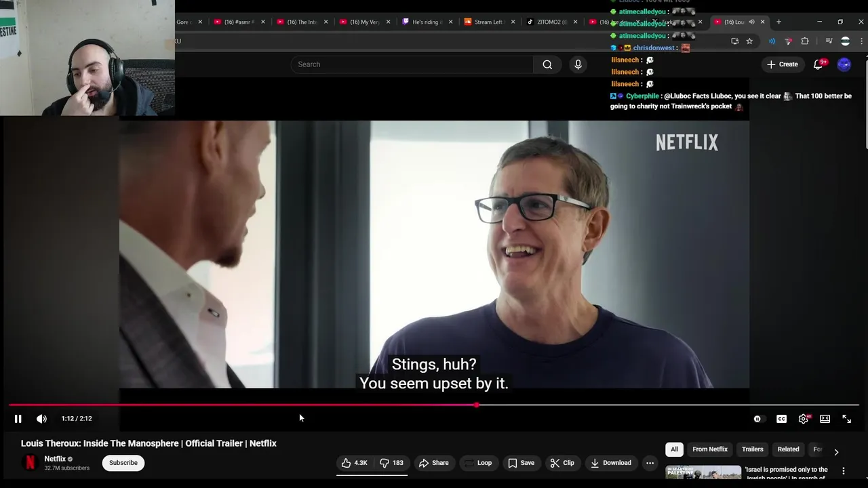Start voice search with microphone
Screen dimensions: 868x488
coord(578,64)
